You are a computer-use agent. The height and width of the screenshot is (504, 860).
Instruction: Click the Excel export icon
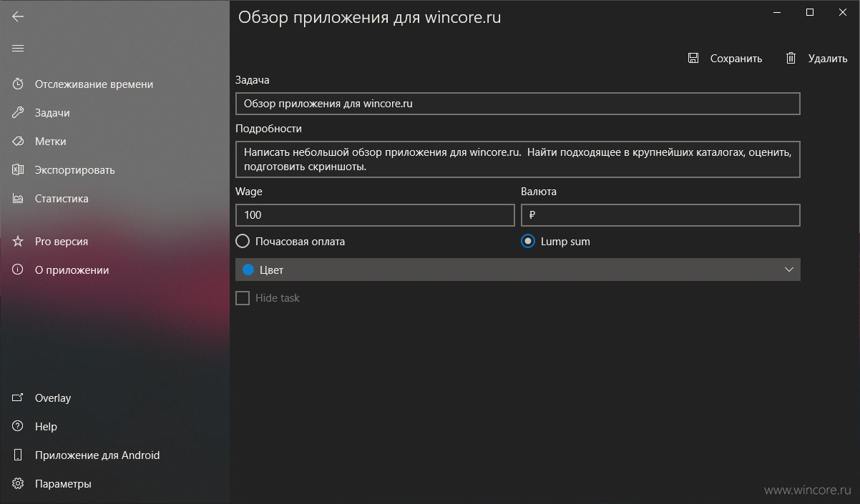coord(19,169)
